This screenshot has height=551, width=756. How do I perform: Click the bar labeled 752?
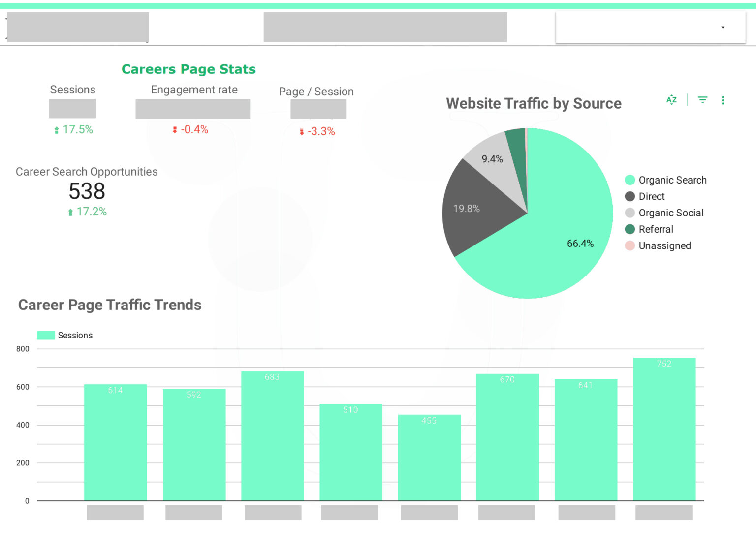pyautogui.click(x=664, y=429)
